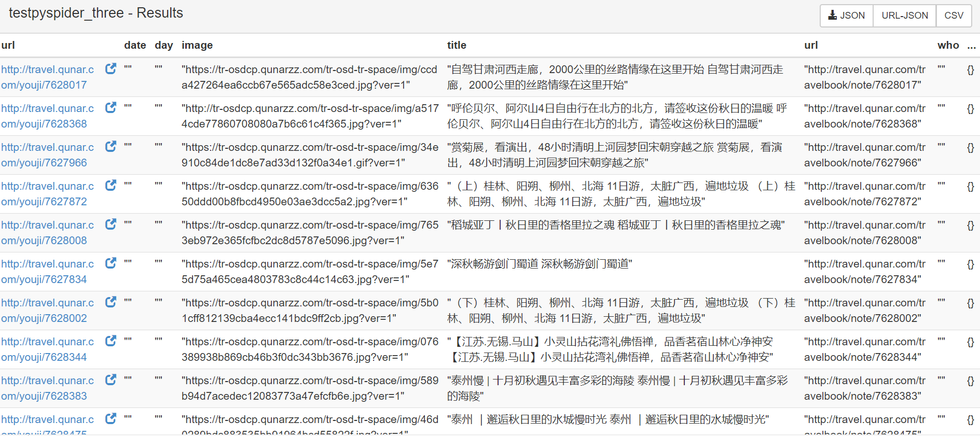Open external link icon for youji/7628383
The height and width of the screenshot is (436, 980).
(x=111, y=380)
